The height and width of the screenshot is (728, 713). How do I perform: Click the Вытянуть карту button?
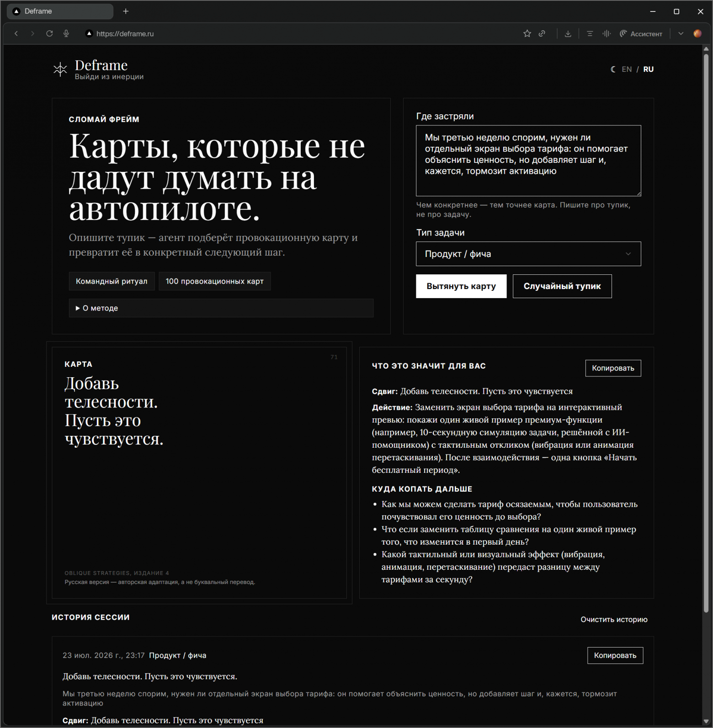(x=461, y=286)
